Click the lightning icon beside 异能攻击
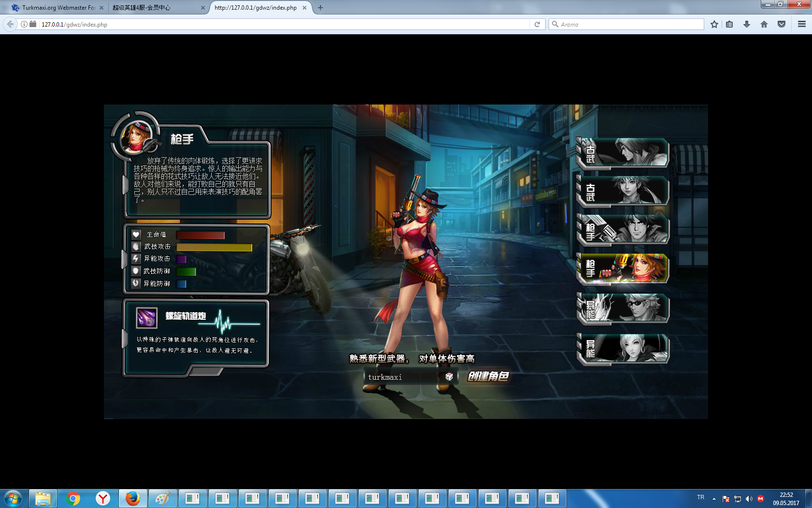The image size is (812, 508). (x=136, y=259)
